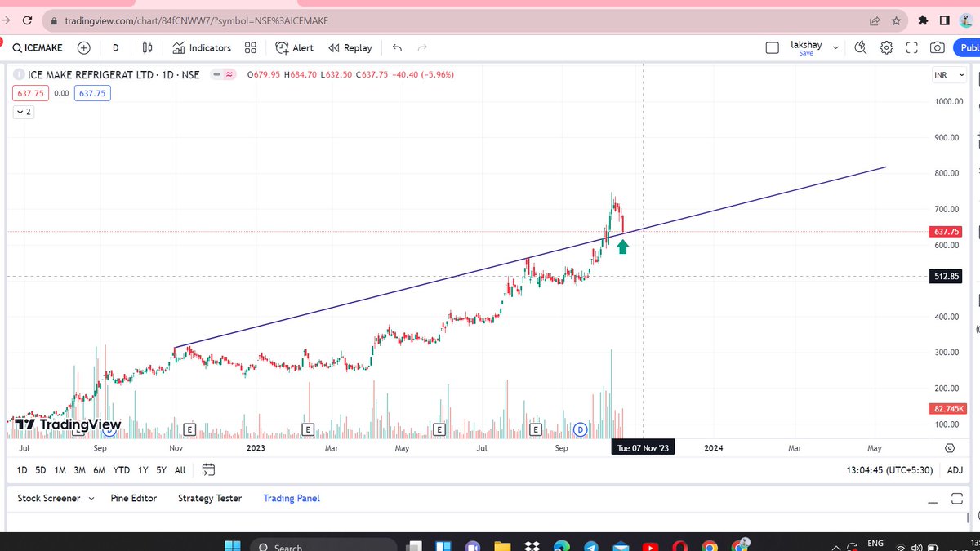The width and height of the screenshot is (980, 551).
Task: Toggle the data mode wave icon by NSE
Action: (229, 74)
